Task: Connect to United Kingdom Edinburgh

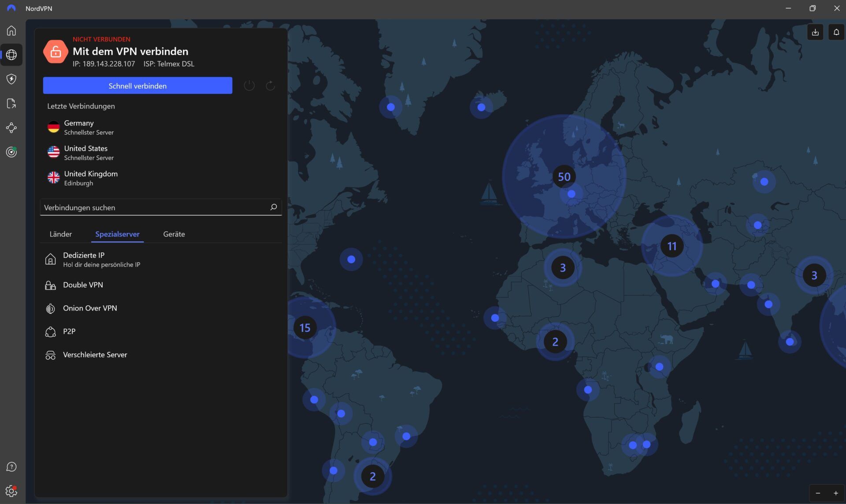Action: click(x=161, y=178)
